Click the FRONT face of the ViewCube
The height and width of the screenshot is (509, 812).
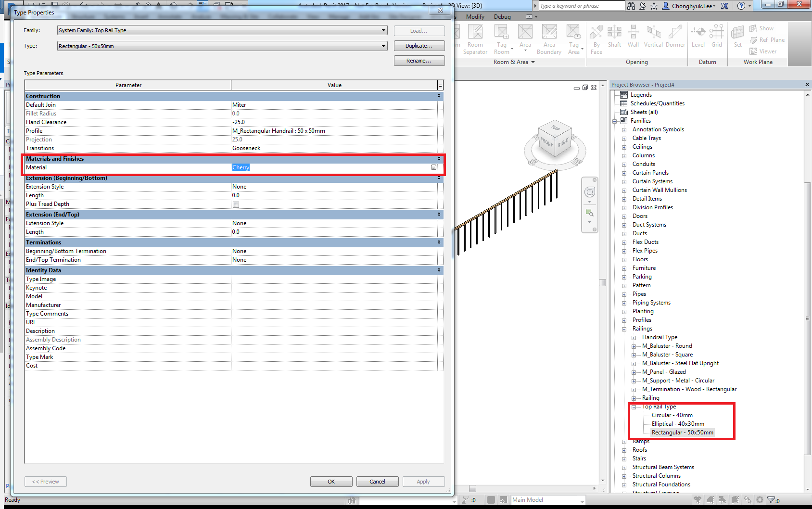[x=547, y=142]
